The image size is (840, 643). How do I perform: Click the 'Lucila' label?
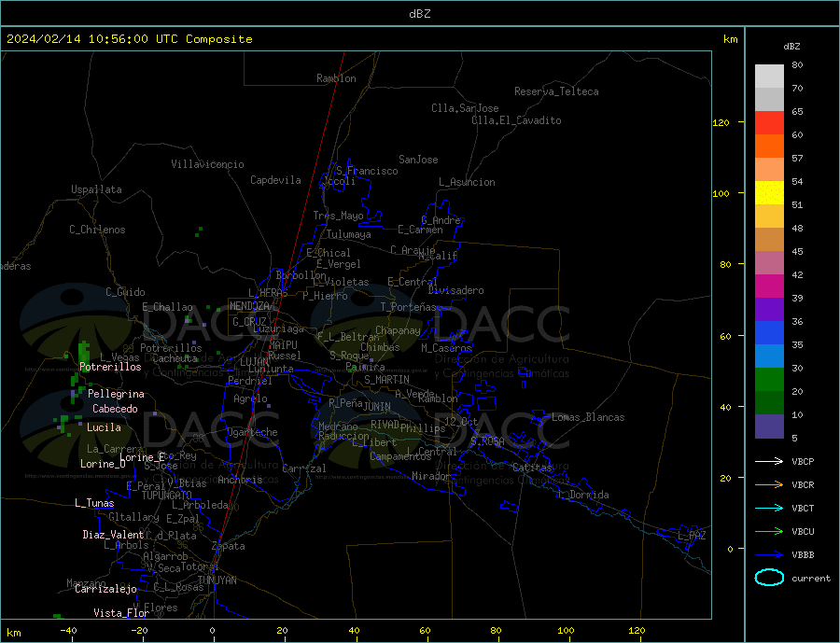(x=104, y=427)
